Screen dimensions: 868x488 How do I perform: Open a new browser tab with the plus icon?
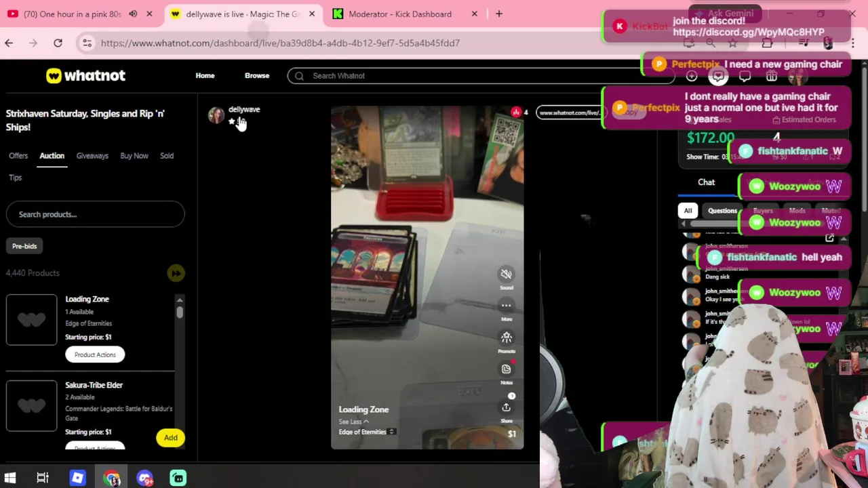pos(499,14)
